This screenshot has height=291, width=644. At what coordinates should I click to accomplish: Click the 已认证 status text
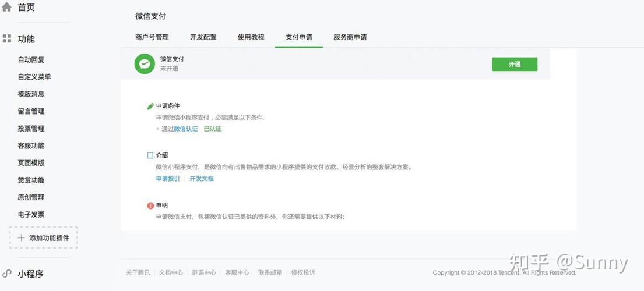tap(213, 129)
